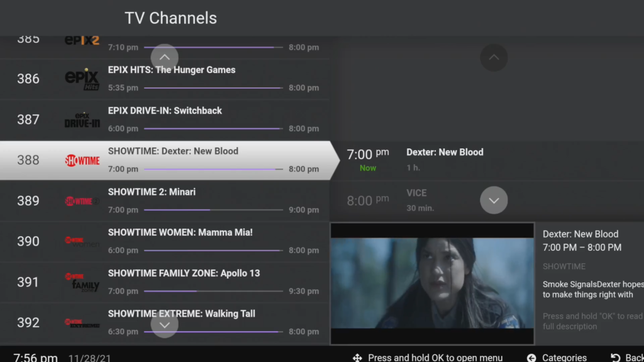Click the program guide down chevron
644x362 pixels.
pos(494,200)
